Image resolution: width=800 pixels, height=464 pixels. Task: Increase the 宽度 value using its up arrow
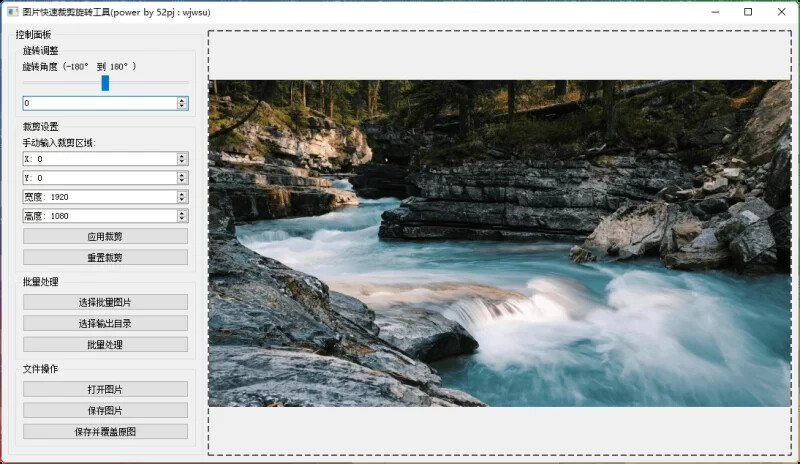click(x=182, y=194)
